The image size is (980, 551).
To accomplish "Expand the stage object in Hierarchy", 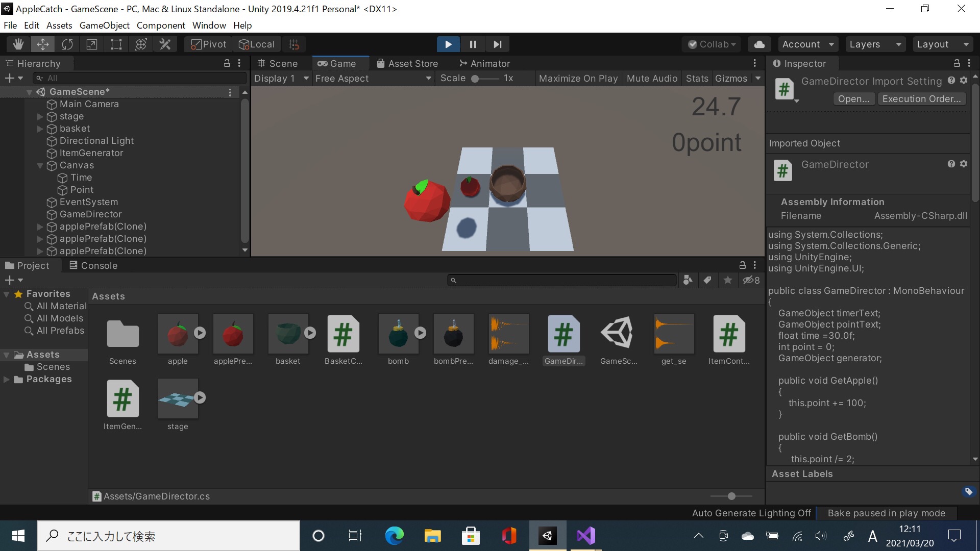I will tap(40, 116).
